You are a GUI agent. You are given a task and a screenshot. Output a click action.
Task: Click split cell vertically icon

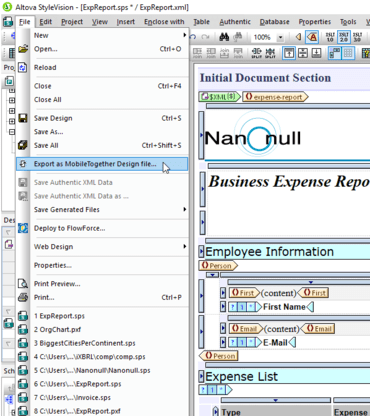(270, 53)
